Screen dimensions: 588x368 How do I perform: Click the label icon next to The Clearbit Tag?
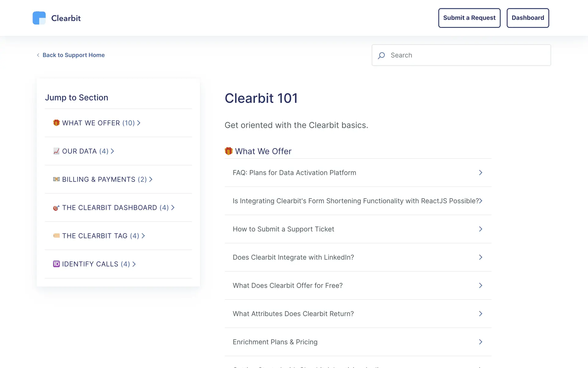56,236
